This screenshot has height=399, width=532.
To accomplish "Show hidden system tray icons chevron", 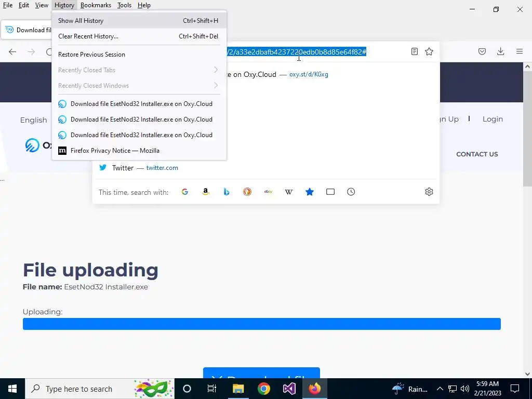I will point(440,389).
